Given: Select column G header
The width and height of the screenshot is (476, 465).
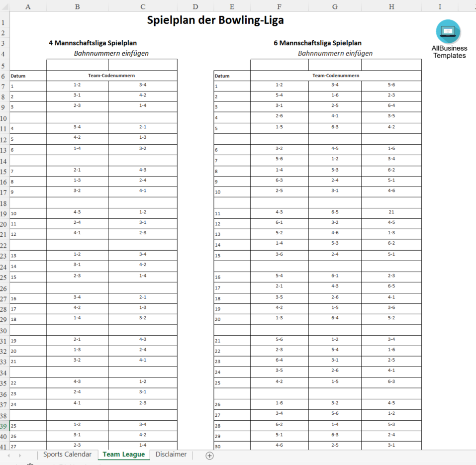Looking at the screenshot, I should (335, 6).
